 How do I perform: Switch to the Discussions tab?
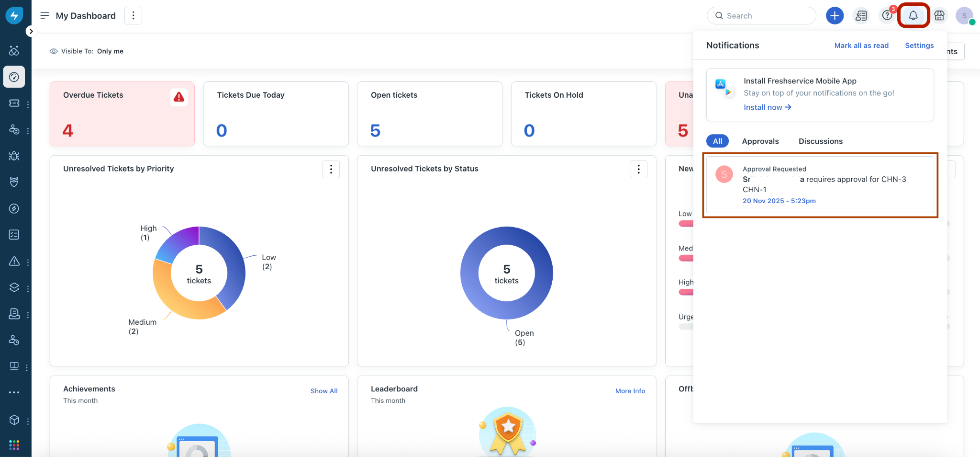tap(820, 141)
